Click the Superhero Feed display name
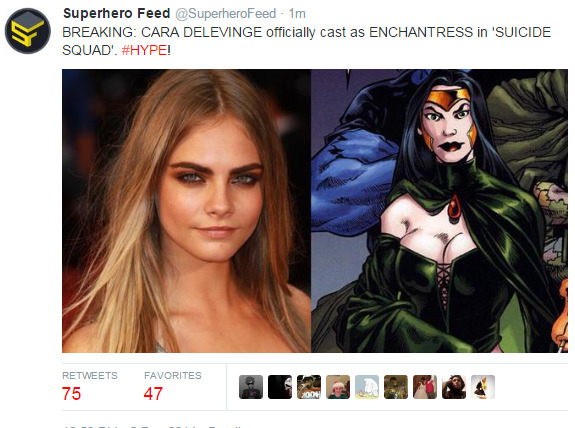The image size is (575, 428). pos(116,14)
